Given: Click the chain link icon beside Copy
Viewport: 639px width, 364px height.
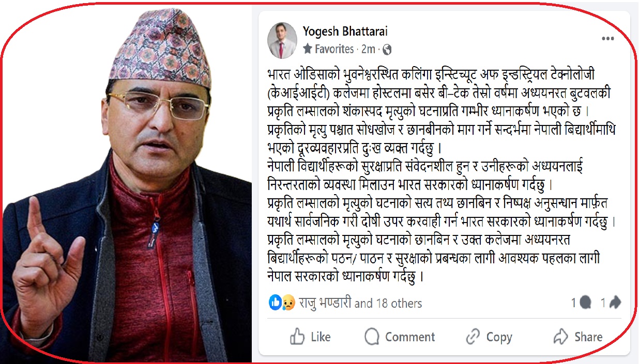Looking at the screenshot, I should point(473,337).
